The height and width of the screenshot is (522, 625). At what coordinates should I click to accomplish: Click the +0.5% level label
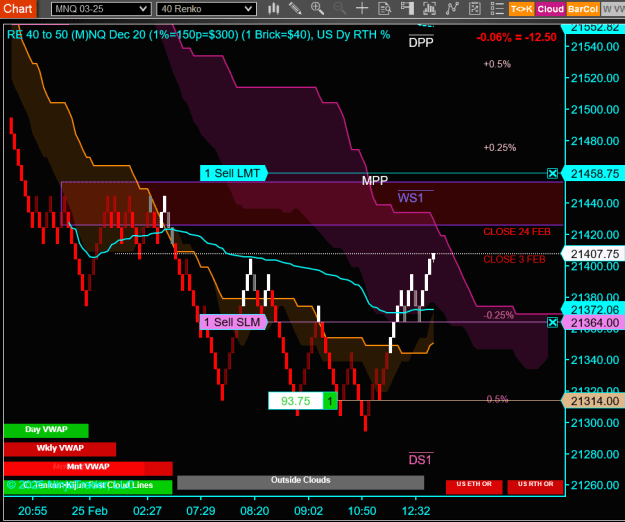[497, 64]
